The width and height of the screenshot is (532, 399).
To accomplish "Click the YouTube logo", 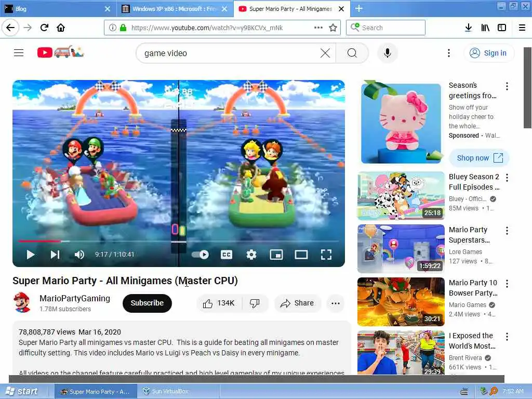I will point(60,52).
